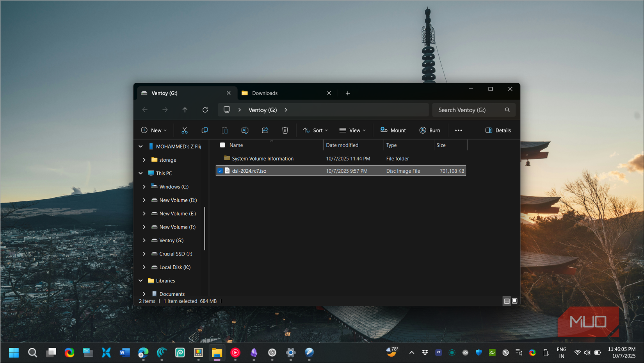Close the Downloads tab
Screen dimensions: 644x363
coord(329,93)
